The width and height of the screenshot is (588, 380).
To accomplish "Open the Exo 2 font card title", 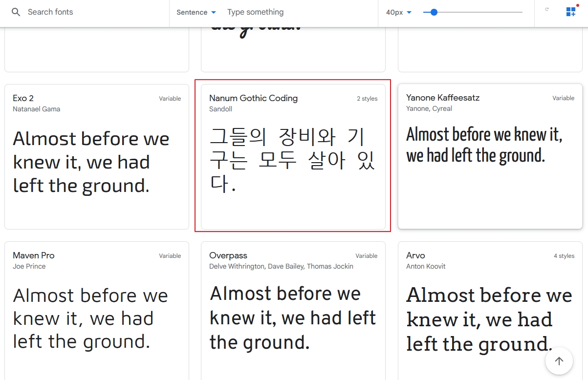I will 23,98.
